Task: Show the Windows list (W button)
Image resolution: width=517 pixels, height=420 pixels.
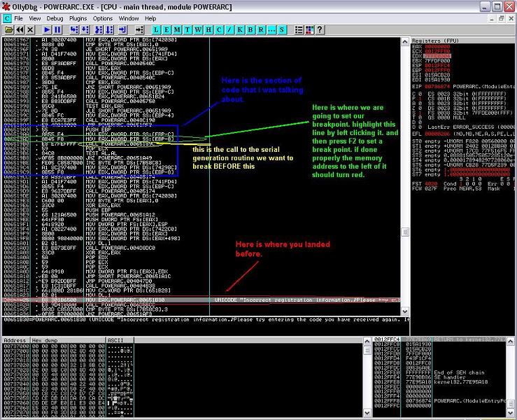Action: 198,30
